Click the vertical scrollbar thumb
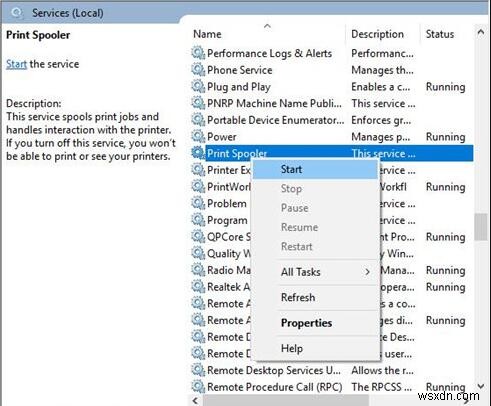 click(x=481, y=227)
